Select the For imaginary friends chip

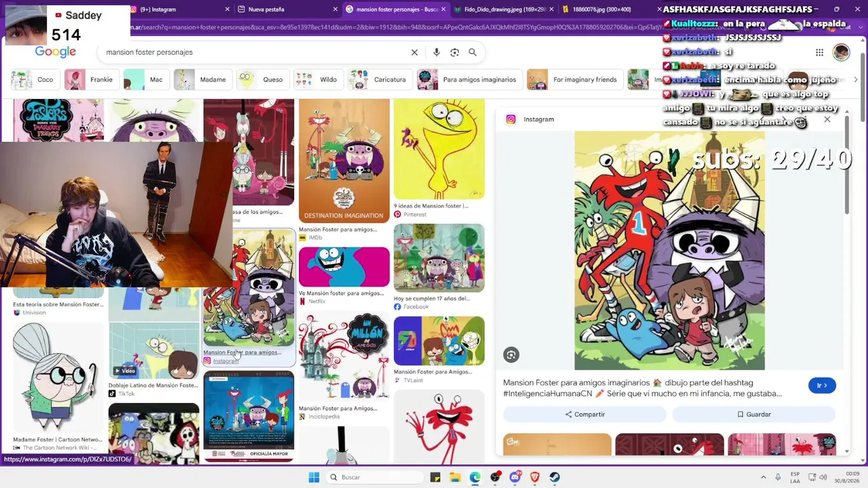(x=574, y=79)
